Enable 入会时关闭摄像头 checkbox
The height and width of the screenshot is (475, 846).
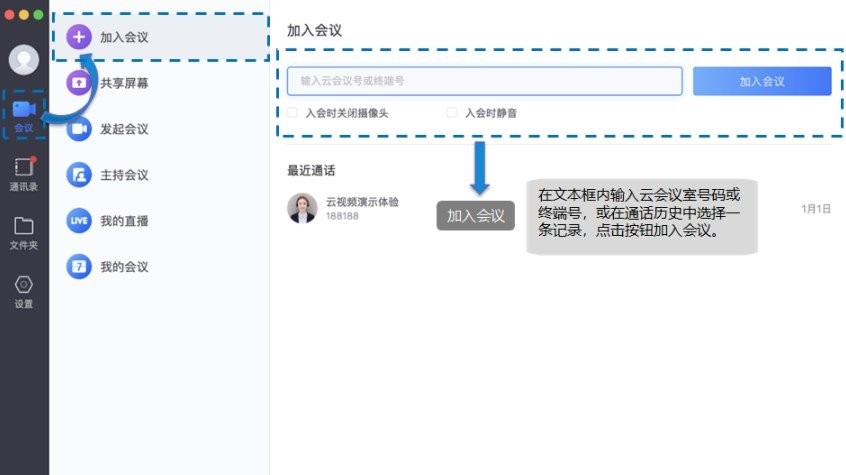(x=292, y=113)
